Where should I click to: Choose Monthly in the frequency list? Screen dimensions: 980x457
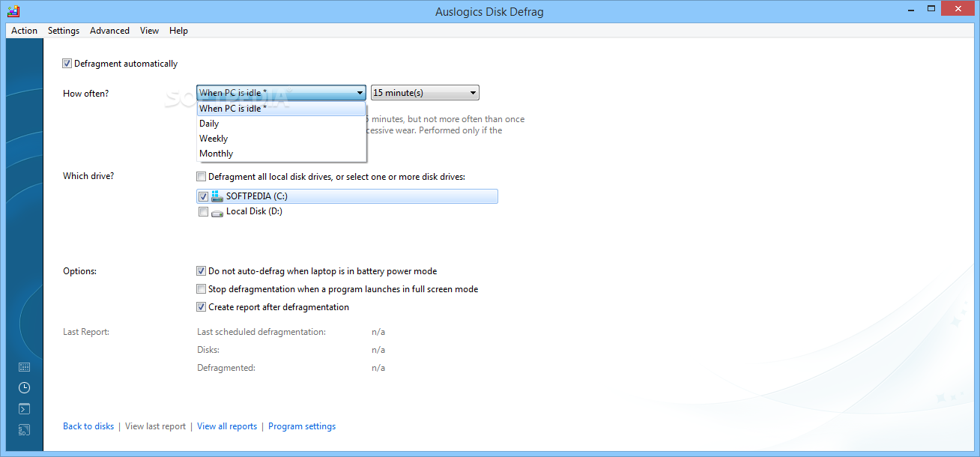pyautogui.click(x=281, y=154)
